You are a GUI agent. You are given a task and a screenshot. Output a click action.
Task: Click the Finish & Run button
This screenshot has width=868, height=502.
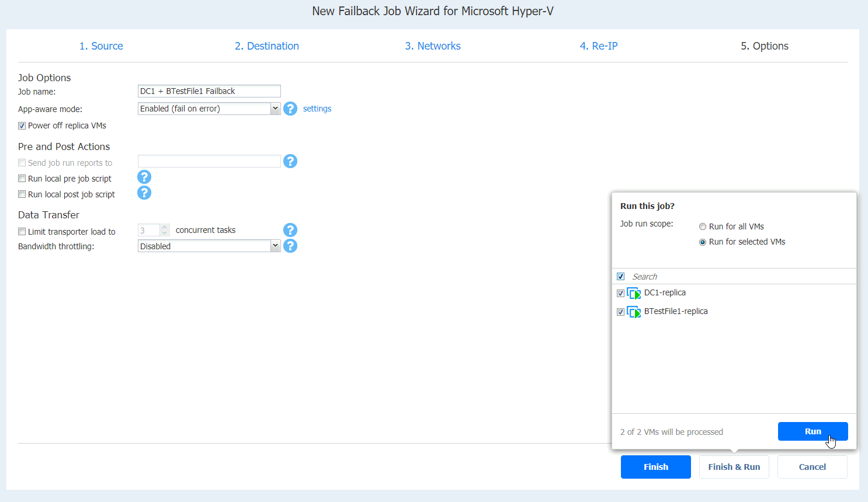pos(734,467)
